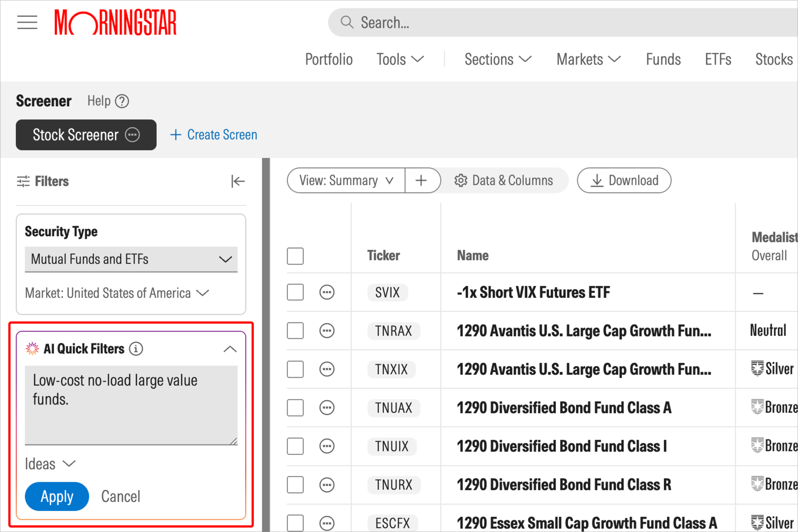The width and height of the screenshot is (798, 532).
Task: Click the AI Quick Filters info icon
Action: tap(136, 349)
